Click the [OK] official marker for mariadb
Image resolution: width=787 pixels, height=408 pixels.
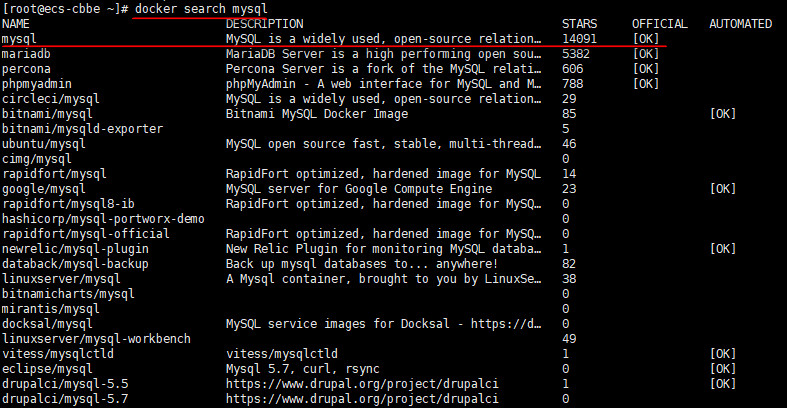tap(646, 54)
